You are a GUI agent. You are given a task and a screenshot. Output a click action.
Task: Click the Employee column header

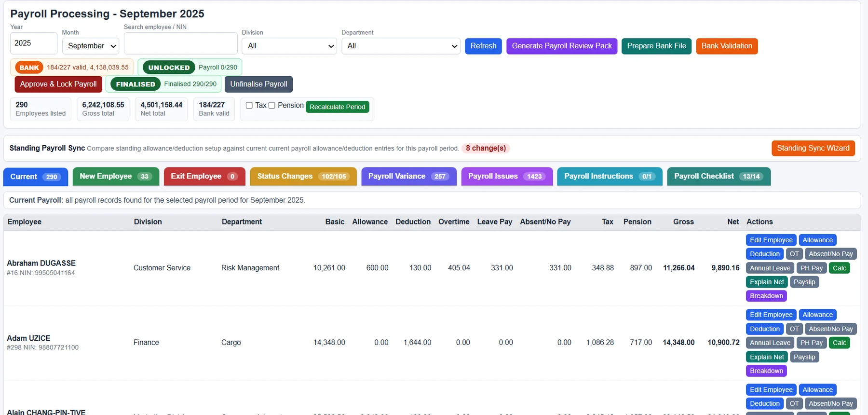(x=25, y=222)
